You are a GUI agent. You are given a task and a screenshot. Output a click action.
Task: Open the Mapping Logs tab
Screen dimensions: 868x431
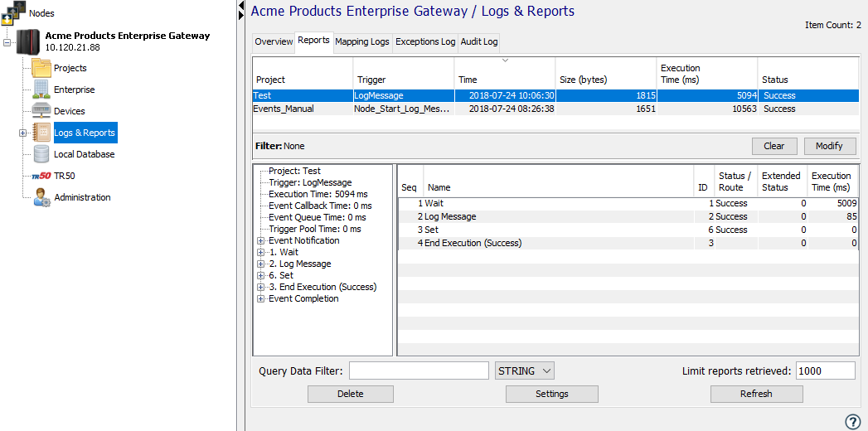(x=362, y=42)
